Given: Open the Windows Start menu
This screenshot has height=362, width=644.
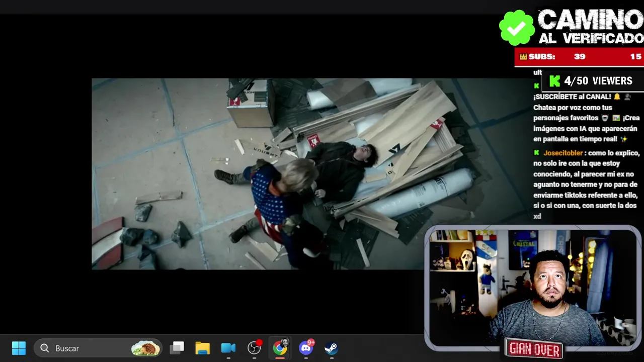Looking at the screenshot, I should pyautogui.click(x=19, y=348).
